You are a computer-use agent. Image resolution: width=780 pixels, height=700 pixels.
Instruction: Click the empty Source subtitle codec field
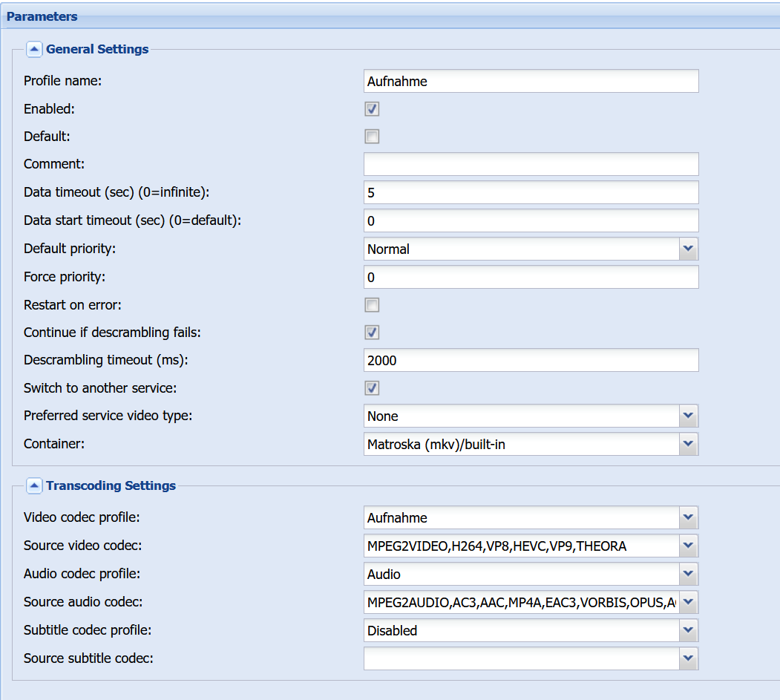522,658
